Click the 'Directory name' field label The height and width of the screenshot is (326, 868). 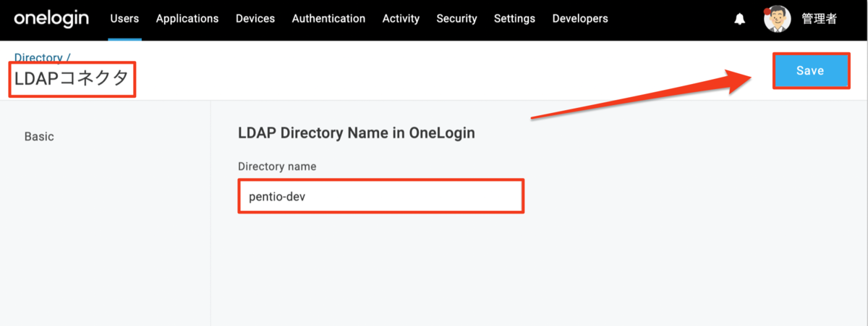pos(277,167)
